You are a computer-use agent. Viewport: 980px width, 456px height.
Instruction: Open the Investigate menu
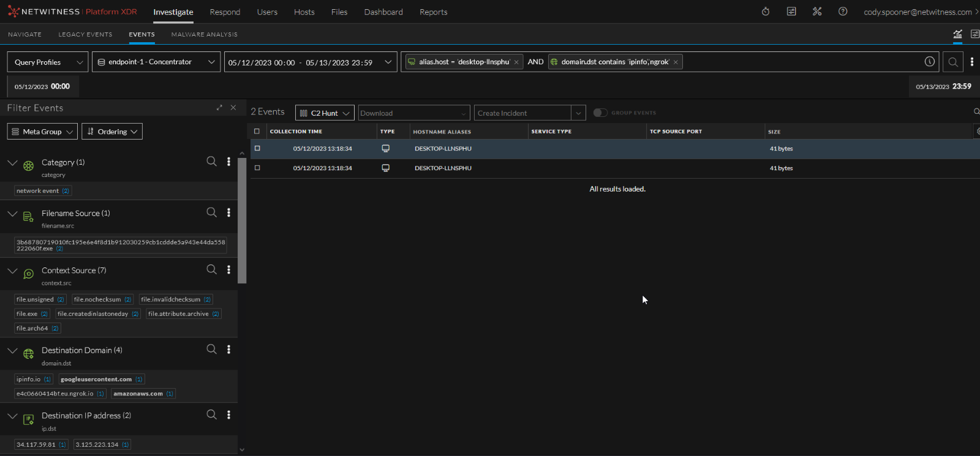[173, 12]
